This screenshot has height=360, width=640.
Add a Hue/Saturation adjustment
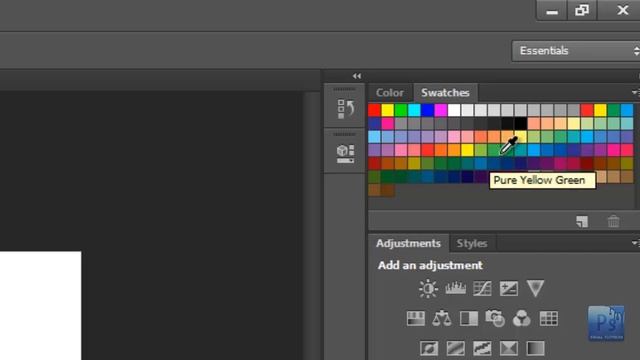click(416, 318)
